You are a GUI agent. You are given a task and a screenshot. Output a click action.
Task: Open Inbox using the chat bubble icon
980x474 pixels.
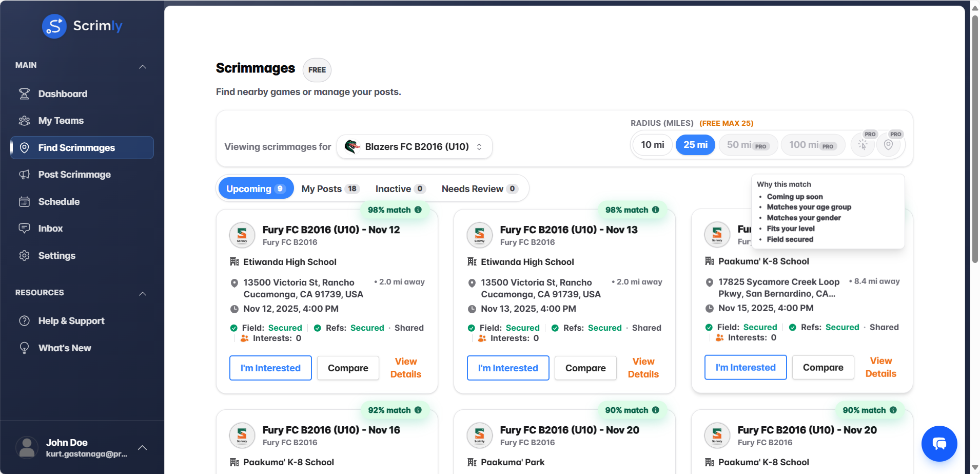click(x=25, y=228)
